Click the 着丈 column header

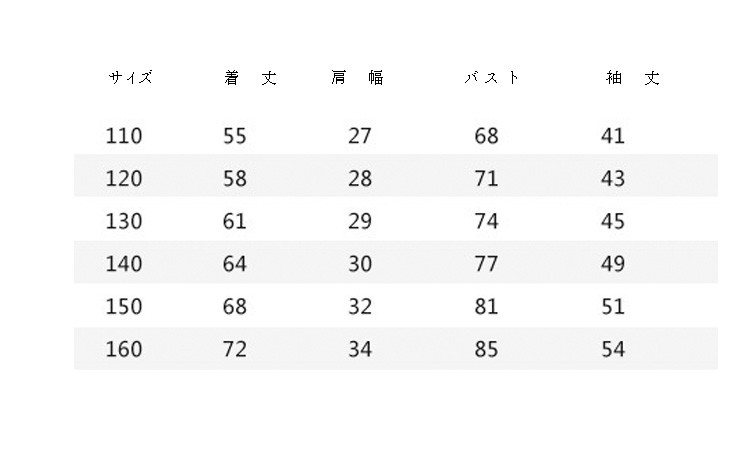coord(250,78)
